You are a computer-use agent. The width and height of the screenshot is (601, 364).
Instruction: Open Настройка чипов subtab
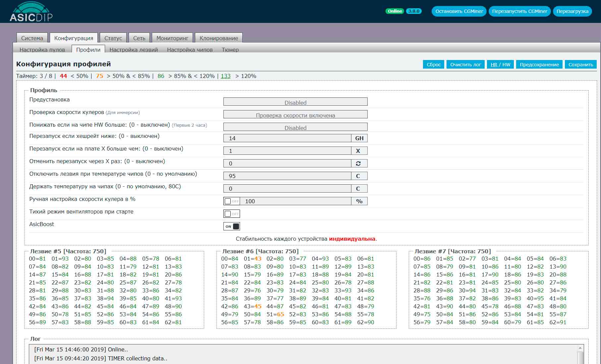pos(190,50)
